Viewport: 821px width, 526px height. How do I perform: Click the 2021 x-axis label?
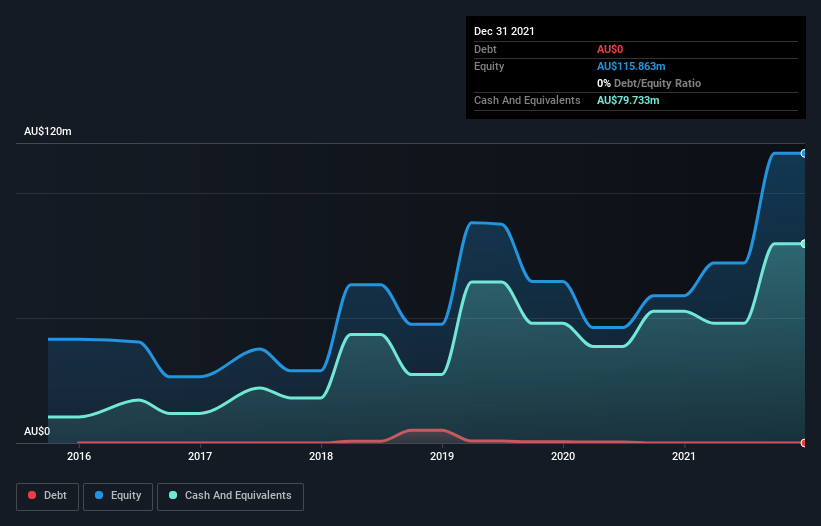(x=684, y=456)
